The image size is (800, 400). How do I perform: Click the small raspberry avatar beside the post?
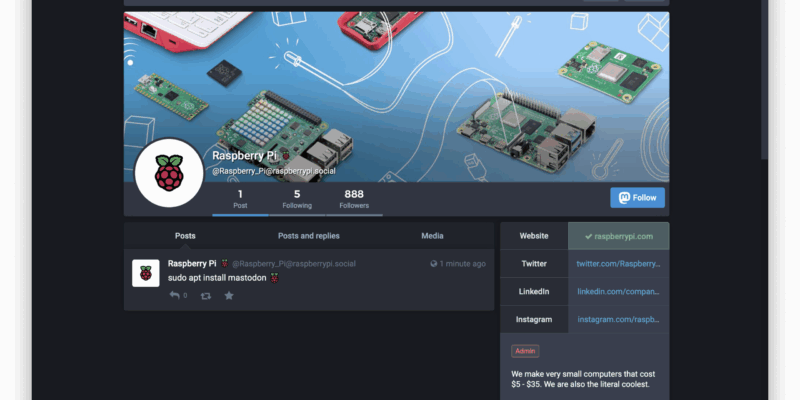(x=146, y=273)
